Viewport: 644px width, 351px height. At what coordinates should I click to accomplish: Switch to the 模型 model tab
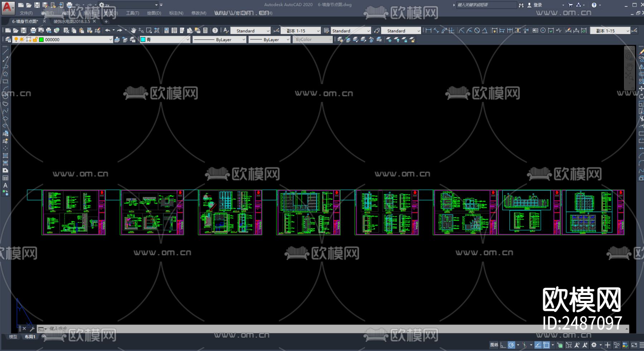coord(13,337)
